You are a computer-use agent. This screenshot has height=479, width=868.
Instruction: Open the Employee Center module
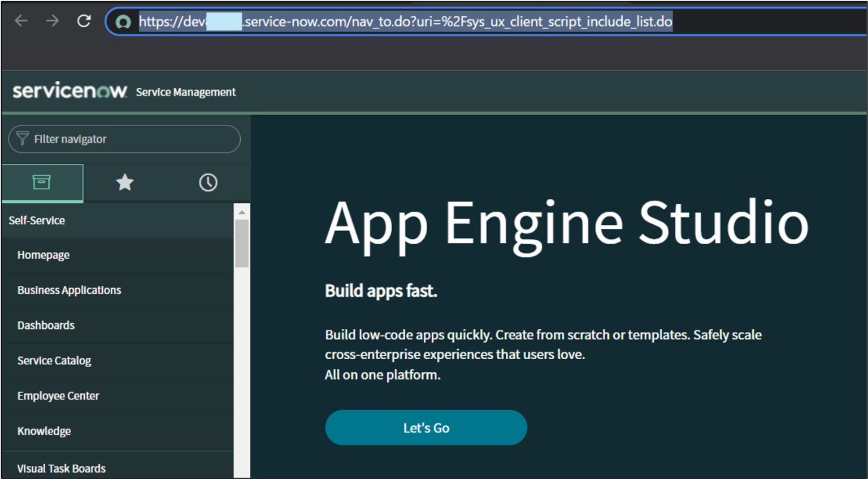58,395
